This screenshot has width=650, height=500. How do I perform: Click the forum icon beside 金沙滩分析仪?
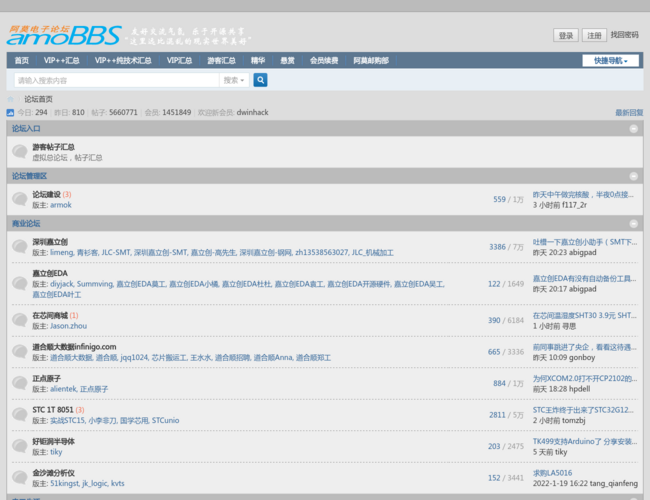(x=20, y=478)
